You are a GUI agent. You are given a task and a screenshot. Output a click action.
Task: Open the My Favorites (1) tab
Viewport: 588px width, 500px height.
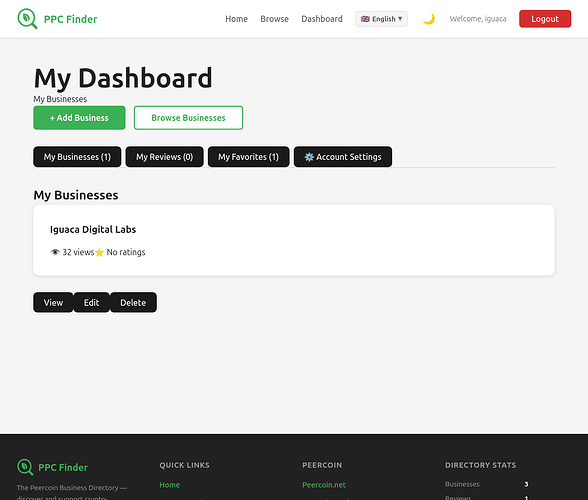point(249,157)
